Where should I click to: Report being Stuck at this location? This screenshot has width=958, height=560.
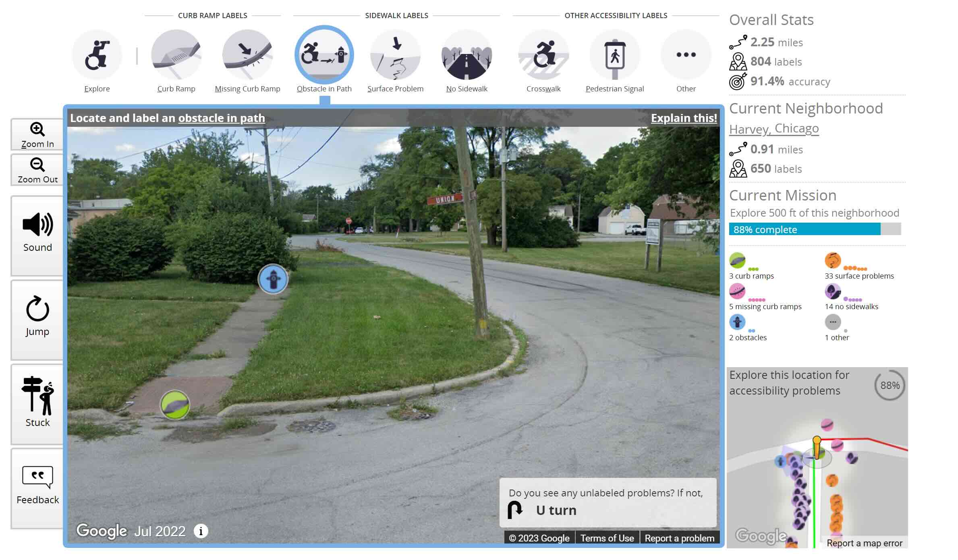(37, 403)
